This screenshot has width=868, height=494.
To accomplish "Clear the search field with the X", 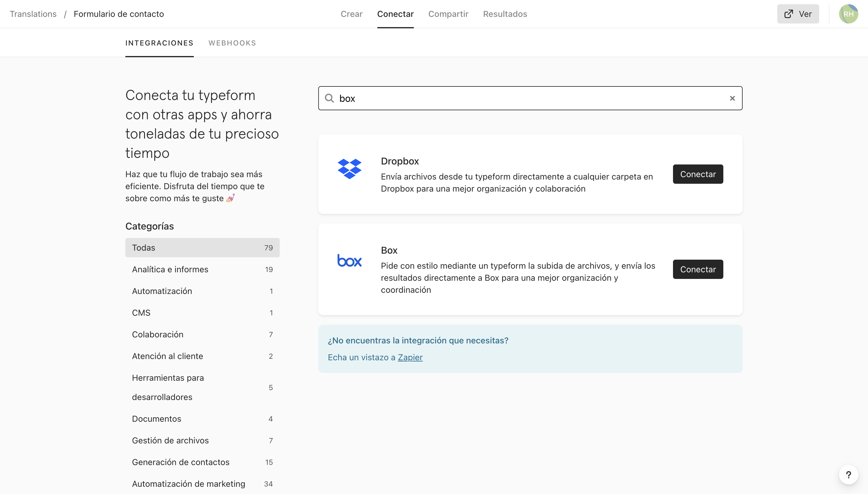I will (732, 98).
